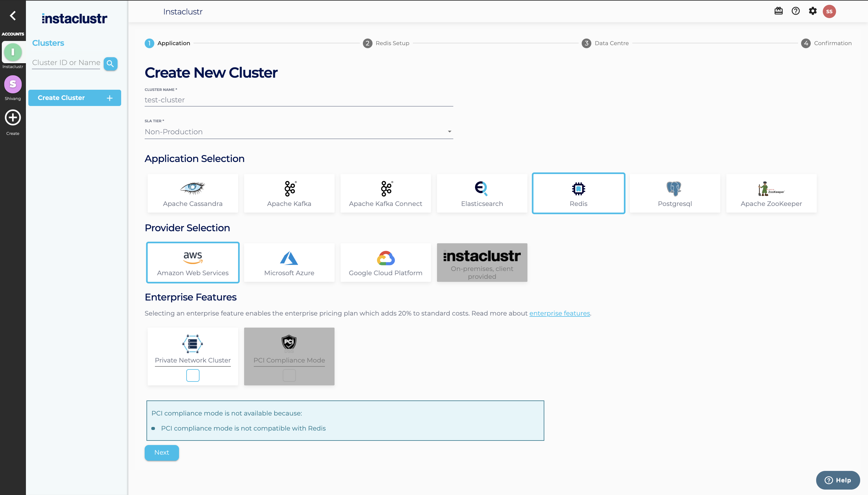Open the SS user avatar menu

829,11
